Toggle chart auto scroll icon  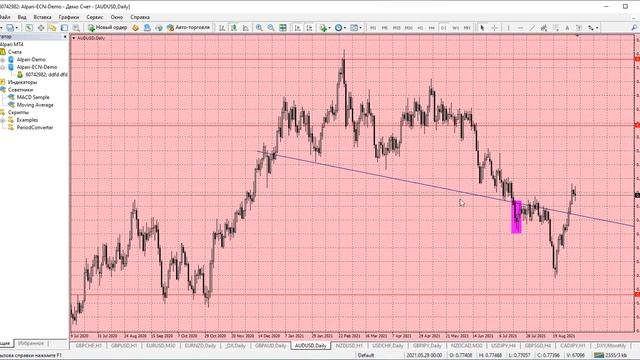click(x=298, y=28)
